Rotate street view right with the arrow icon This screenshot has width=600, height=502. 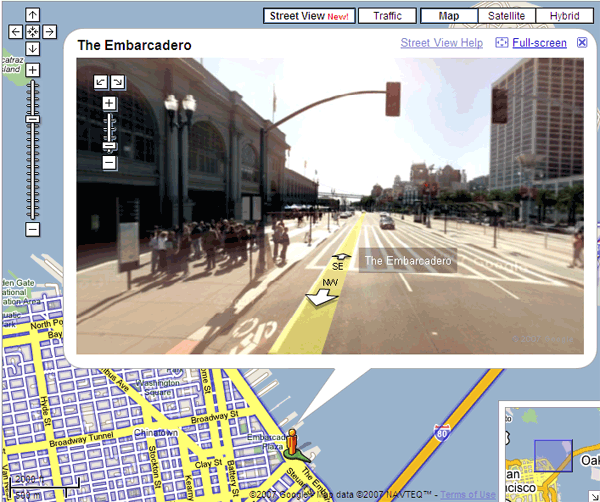tap(118, 82)
